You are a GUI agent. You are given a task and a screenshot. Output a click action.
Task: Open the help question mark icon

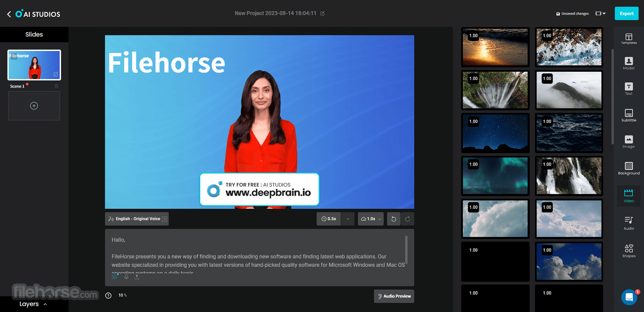[x=108, y=296]
